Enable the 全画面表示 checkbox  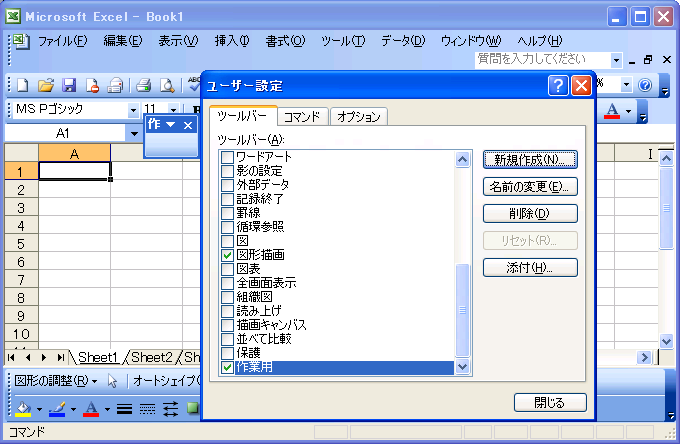[x=227, y=283]
